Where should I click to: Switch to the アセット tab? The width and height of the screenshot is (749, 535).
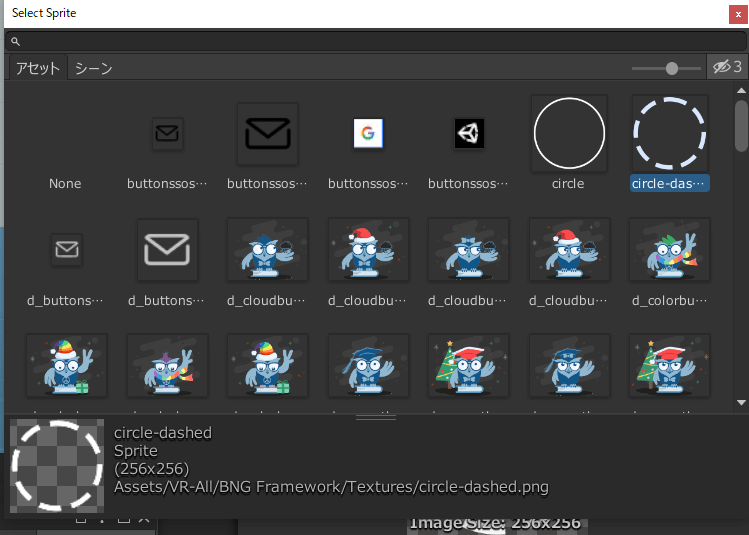click(x=38, y=68)
